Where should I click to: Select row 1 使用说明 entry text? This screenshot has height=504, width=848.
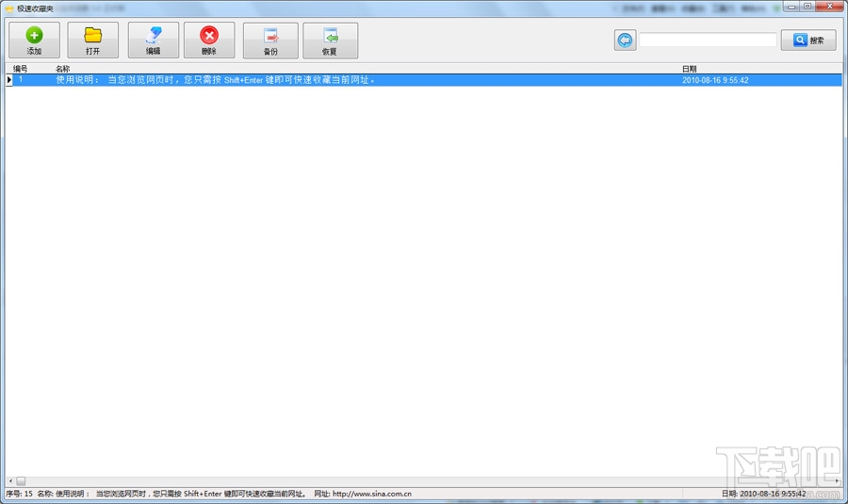click(215, 80)
